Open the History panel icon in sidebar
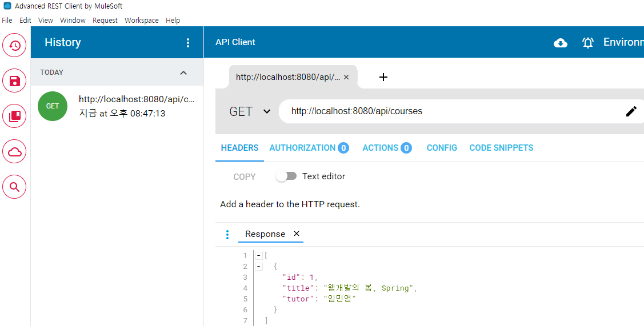The image size is (644, 326). point(14,45)
